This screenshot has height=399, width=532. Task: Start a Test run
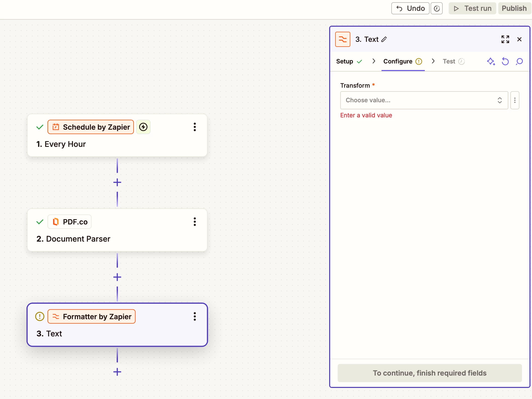point(472,8)
